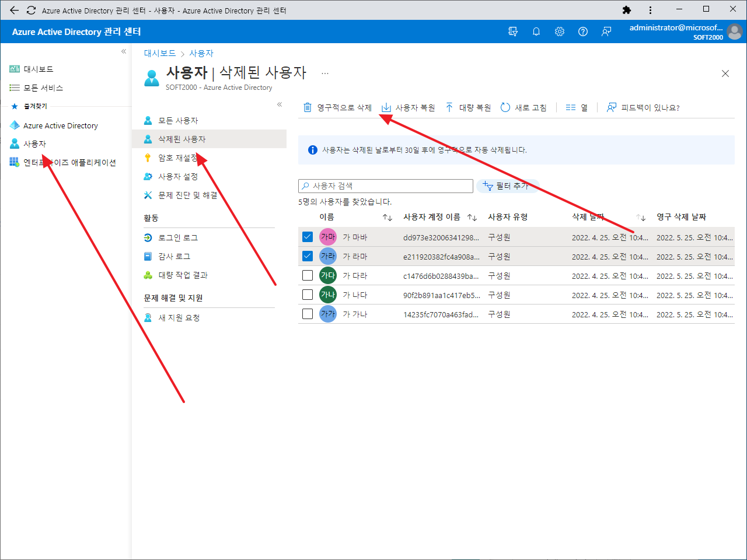
Task: Click the 영구 삭제 날짜 column header
Action: (x=681, y=217)
